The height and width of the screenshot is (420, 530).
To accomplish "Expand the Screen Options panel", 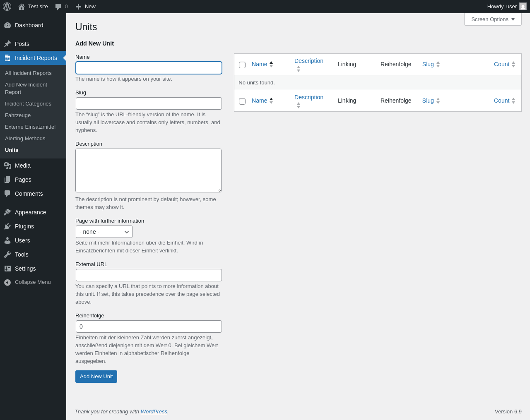I will pos(493,19).
